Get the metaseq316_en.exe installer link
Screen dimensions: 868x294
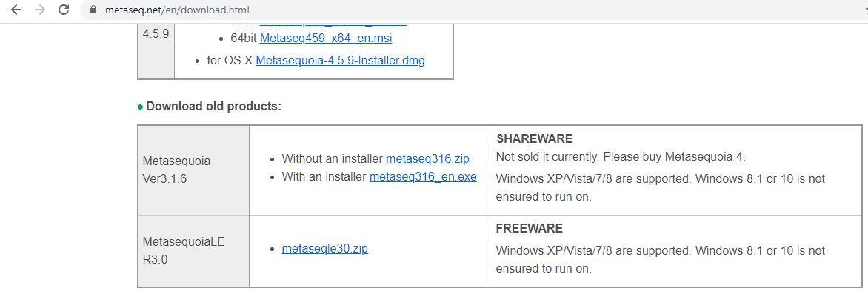pos(423,176)
